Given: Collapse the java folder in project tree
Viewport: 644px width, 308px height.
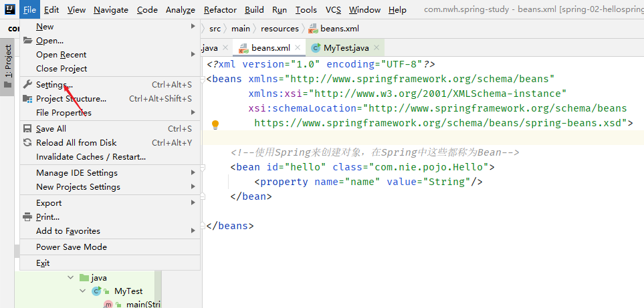Looking at the screenshot, I should coord(71,278).
